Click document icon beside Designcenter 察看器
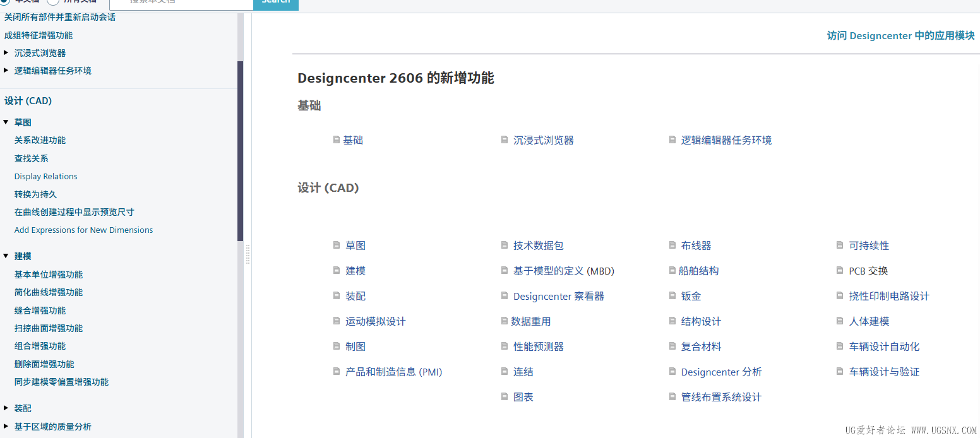Screen dimensions: 980x438 505,295
